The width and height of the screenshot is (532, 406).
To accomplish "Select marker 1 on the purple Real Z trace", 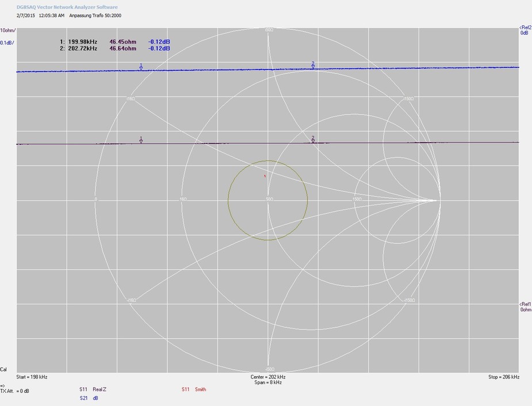I will (x=141, y=140).
